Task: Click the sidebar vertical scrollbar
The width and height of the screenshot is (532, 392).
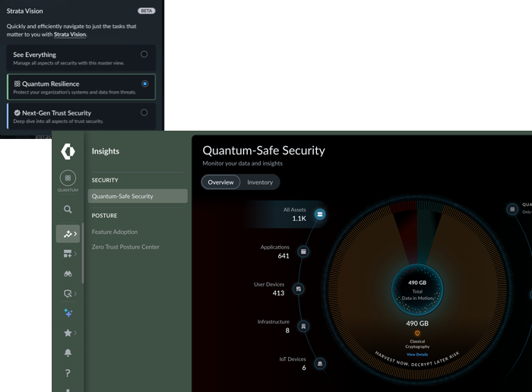Action: click(x=83, y=251)
